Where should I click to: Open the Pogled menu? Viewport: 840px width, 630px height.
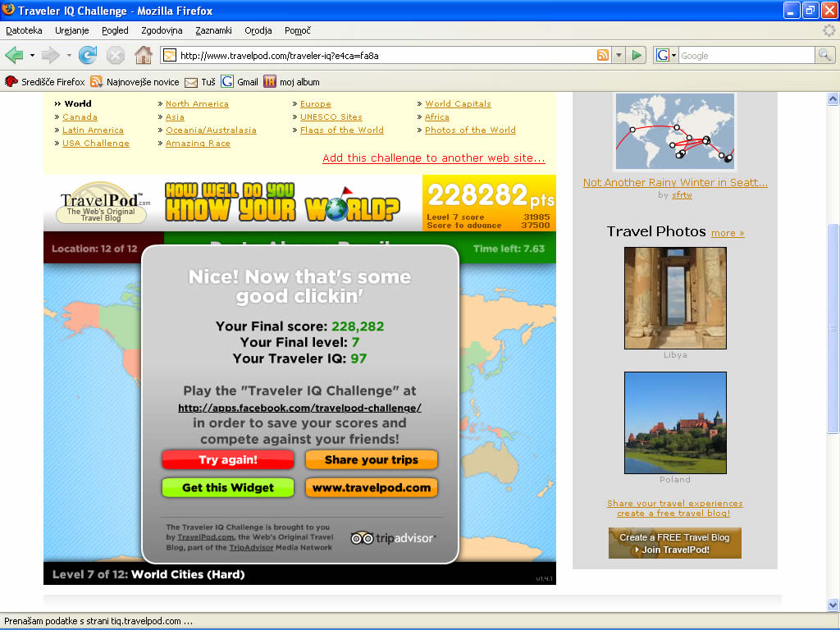pos(115,30)
